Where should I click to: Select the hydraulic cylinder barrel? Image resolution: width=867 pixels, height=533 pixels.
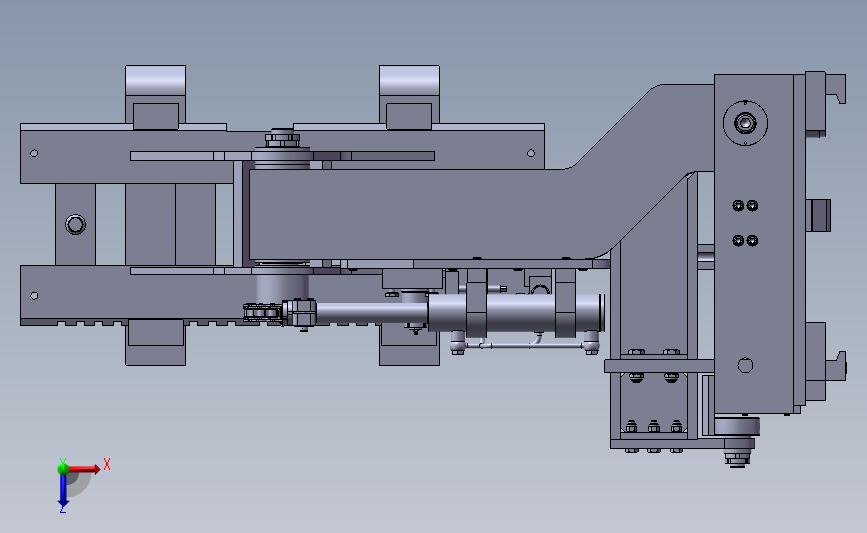pos(515,313)
